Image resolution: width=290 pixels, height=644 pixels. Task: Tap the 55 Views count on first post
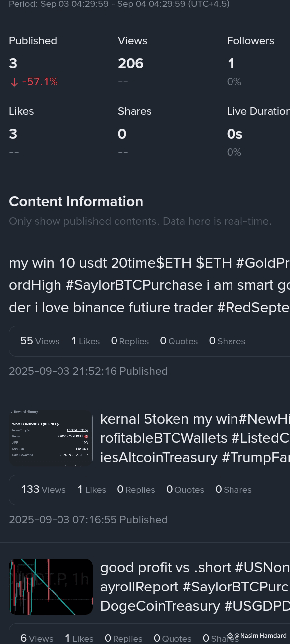(40, 341)
